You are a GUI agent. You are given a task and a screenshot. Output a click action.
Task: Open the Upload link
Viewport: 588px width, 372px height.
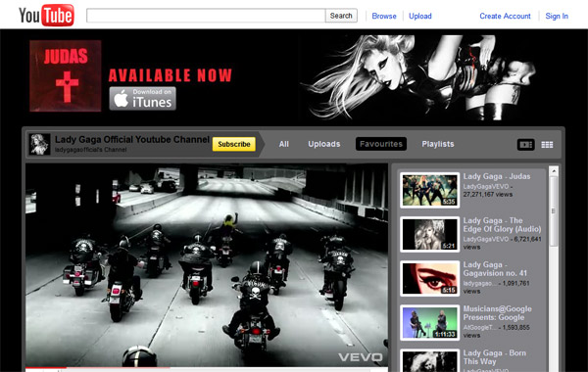click(x=420, y=16)
